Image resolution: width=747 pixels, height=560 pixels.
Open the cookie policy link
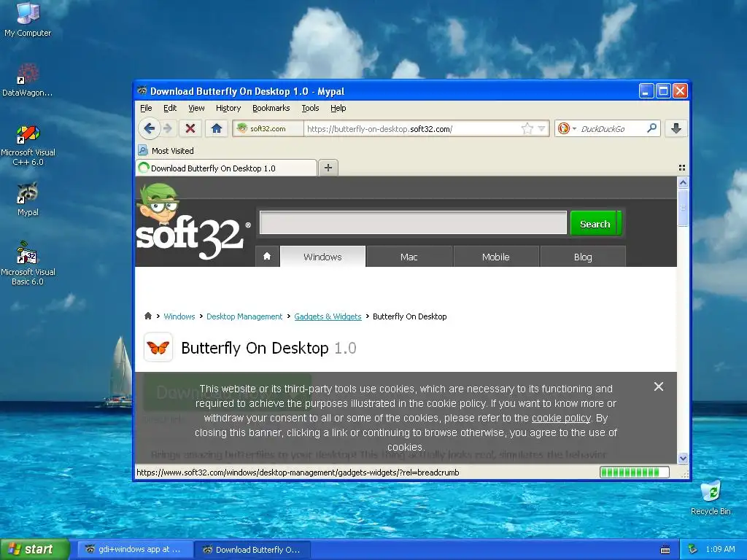tap(561, 418)
